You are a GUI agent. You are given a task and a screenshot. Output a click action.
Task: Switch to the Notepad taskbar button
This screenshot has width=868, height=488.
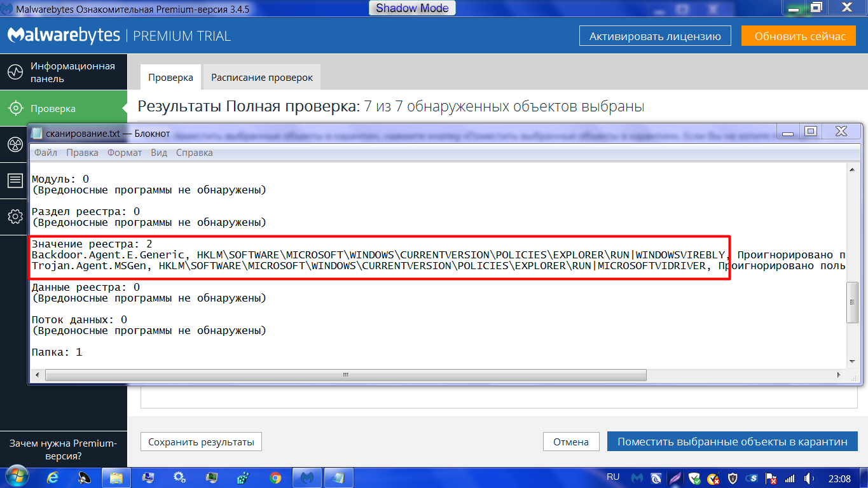(x=340, y=477)
